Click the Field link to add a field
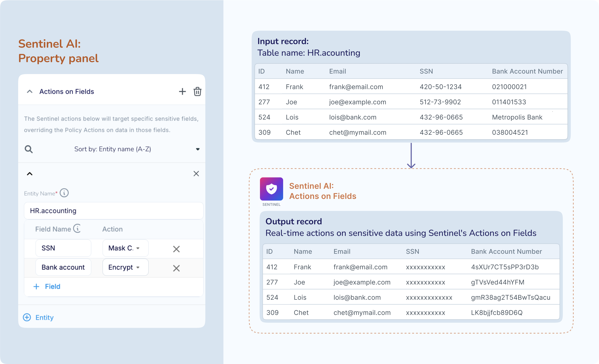 (x=47, y=286)
